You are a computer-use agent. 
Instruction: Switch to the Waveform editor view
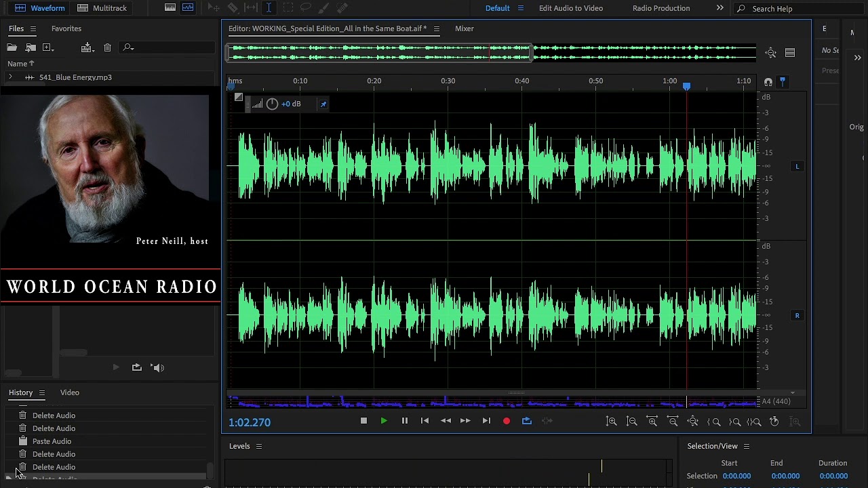[39, 8]
